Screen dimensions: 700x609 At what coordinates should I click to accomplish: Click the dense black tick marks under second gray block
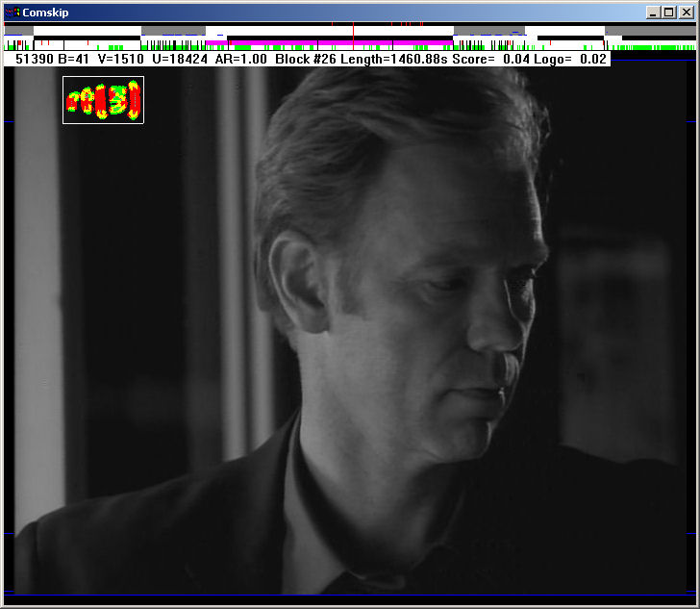pyautogui.click(x=174, y=45)
